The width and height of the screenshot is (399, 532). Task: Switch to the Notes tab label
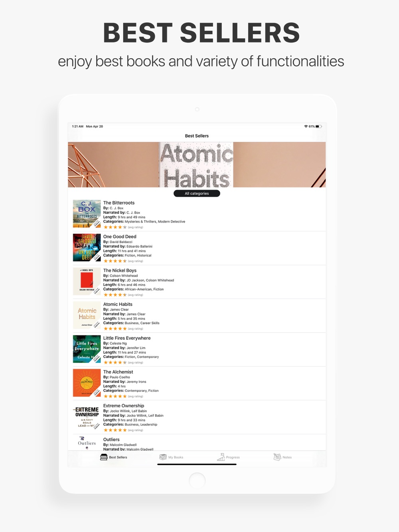287,457
